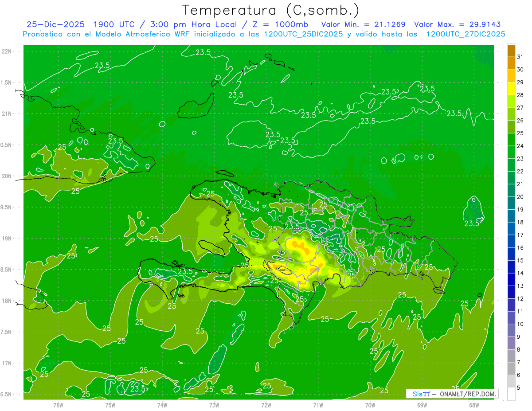Click 'Valor Min. = 21.1269' readout

[364, 24]
